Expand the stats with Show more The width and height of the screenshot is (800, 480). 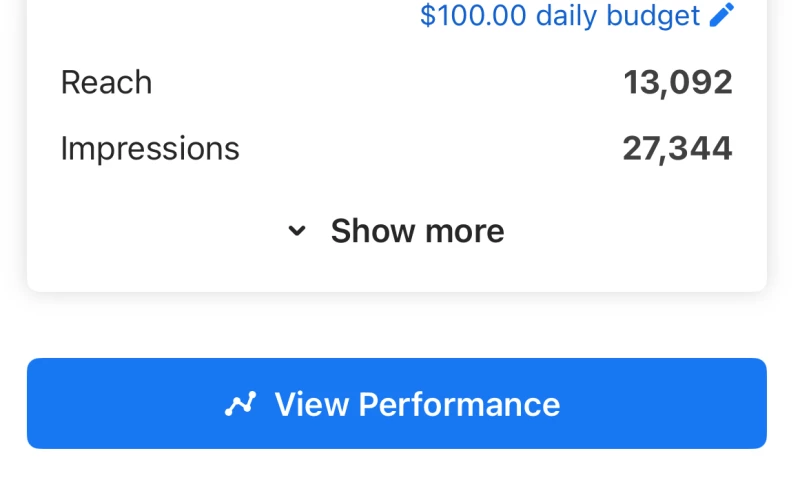coord(416,231)
